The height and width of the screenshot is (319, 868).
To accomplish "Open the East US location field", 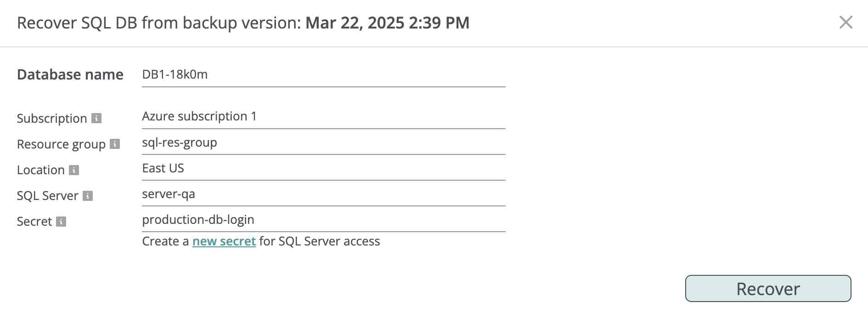I will (x=323, y=168).
